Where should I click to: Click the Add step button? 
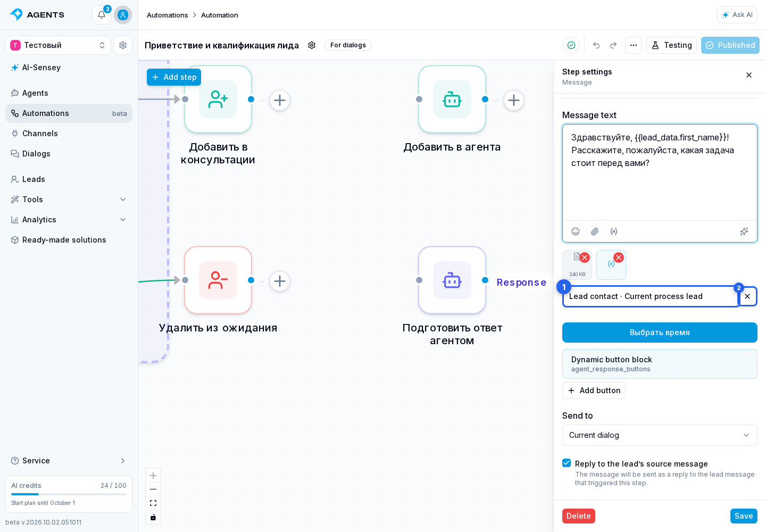(x=174, y=77)
